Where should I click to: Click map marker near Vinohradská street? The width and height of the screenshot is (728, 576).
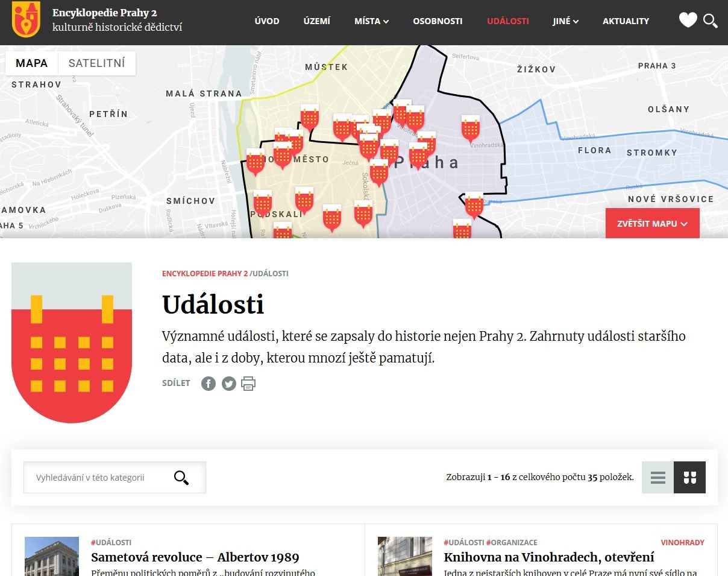(471, 128)
